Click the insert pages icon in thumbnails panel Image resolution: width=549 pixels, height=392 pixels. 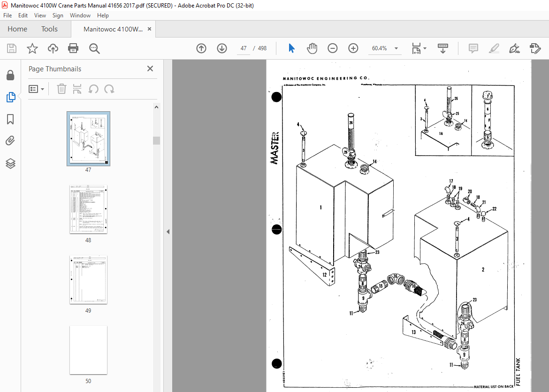click(x=77, y=89)
